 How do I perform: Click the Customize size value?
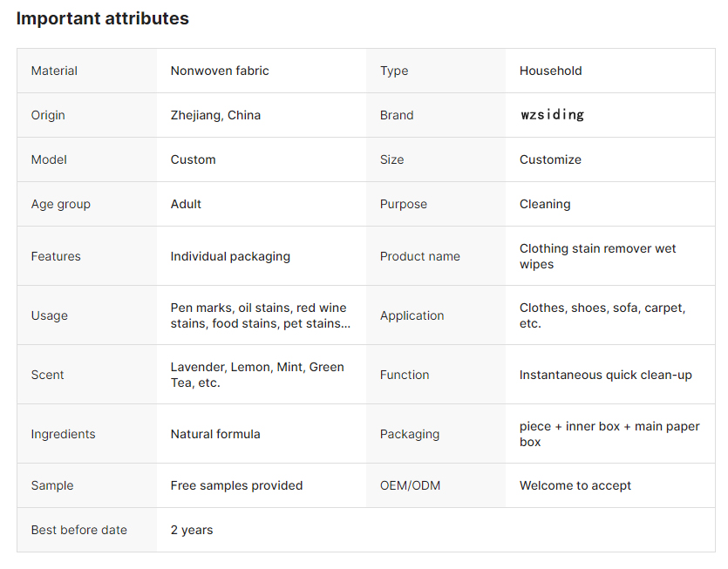(550, 159)
